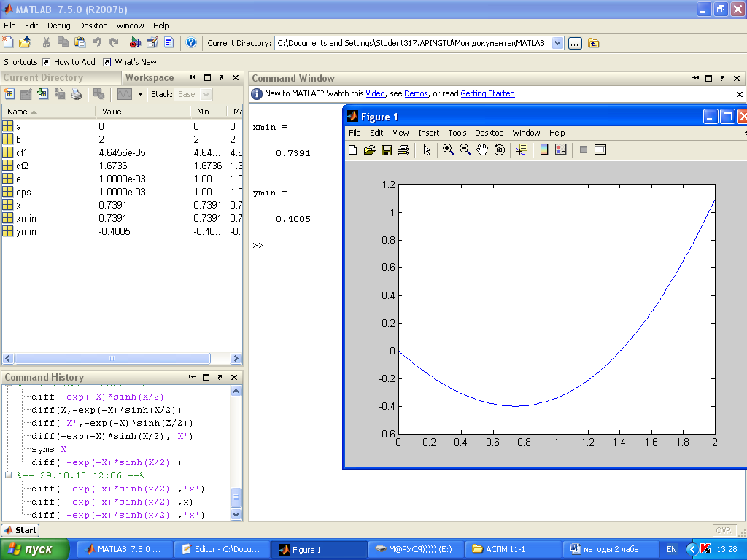Open АСПМ 11-1 folder in taskbar
The height and width of the screenshot is (560, 747).
(513, 550)
